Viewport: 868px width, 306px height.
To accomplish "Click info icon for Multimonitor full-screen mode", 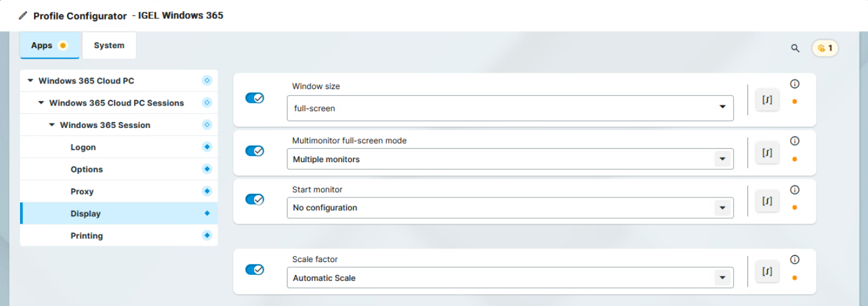I will (x=794, y=141).
